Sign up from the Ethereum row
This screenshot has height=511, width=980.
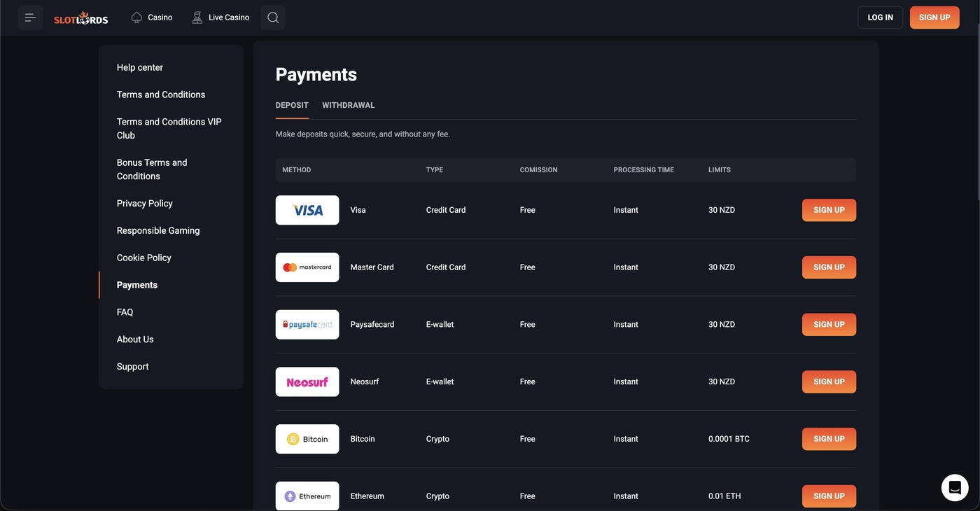(x=829, y=496)
